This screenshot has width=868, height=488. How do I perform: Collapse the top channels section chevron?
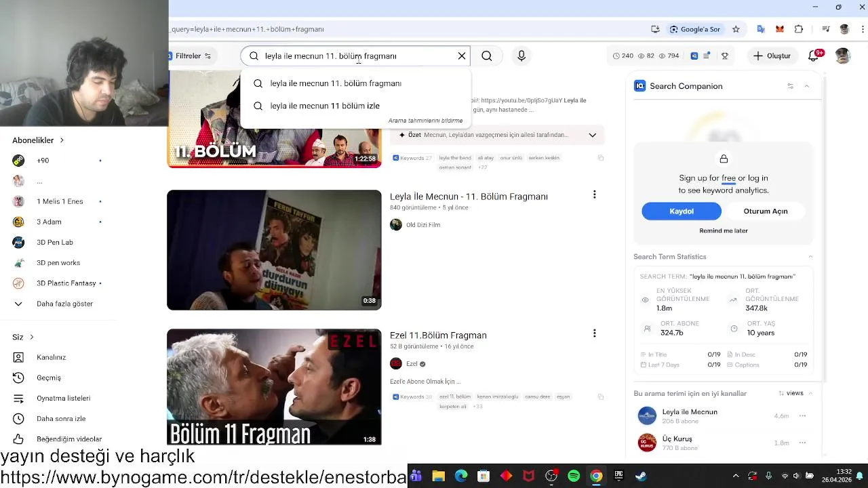point(810,393)
